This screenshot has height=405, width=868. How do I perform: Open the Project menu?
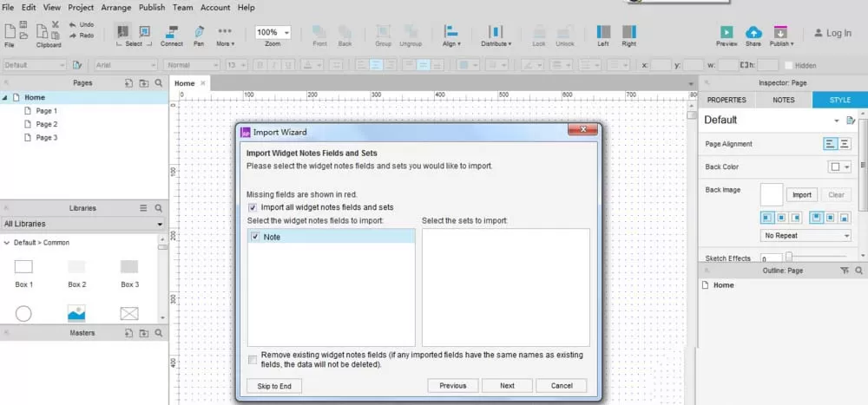click(x=81, y=7)
